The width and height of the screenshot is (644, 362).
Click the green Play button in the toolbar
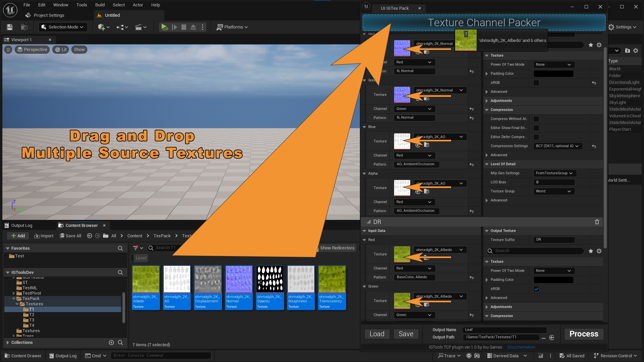[x=164, y=27]
